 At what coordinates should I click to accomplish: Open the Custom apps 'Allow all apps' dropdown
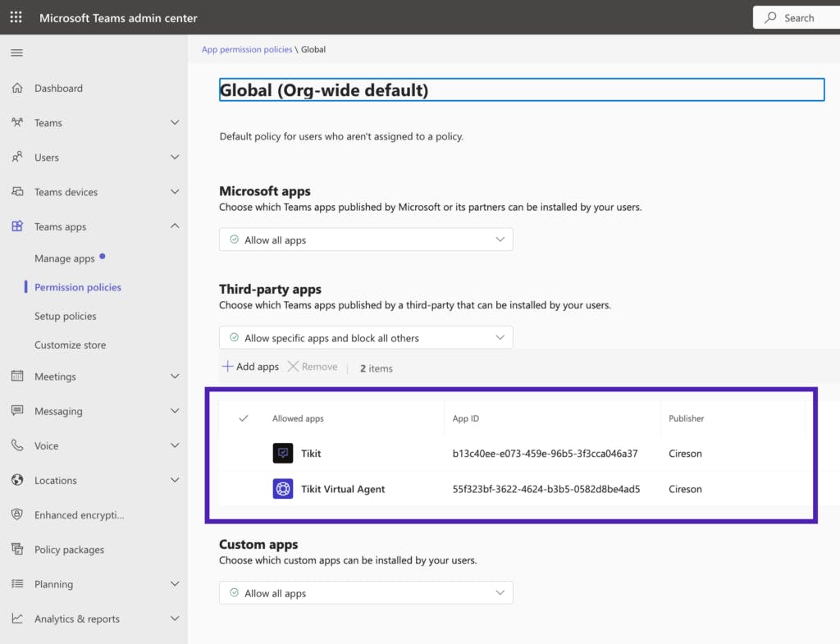pyautogui.click(x=366, y=593)
